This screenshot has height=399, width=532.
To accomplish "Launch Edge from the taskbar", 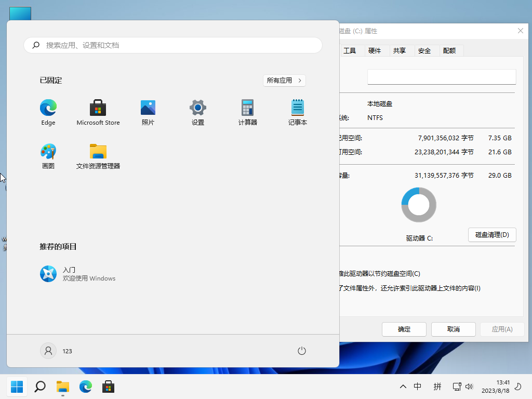I will coord(86,387).
